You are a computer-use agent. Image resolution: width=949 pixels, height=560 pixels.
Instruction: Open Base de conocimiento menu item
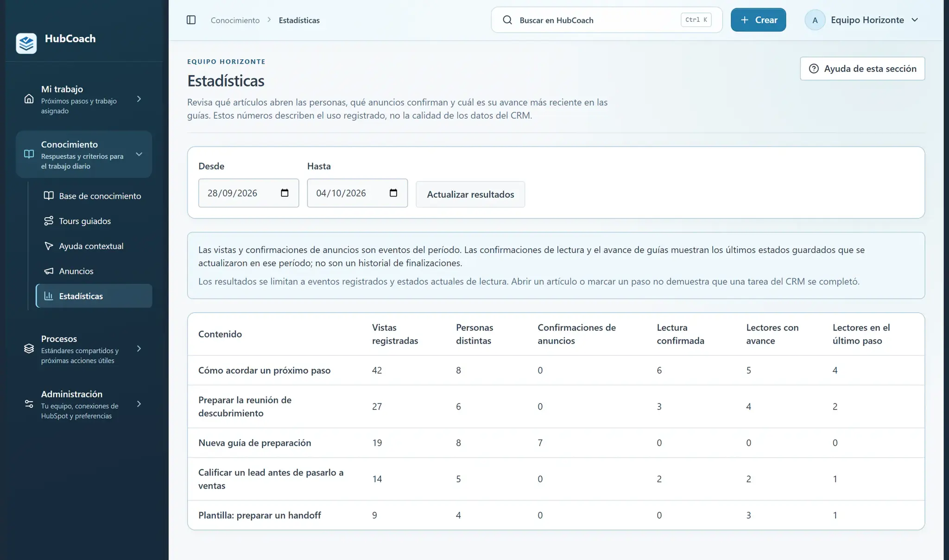pos(94,196)
